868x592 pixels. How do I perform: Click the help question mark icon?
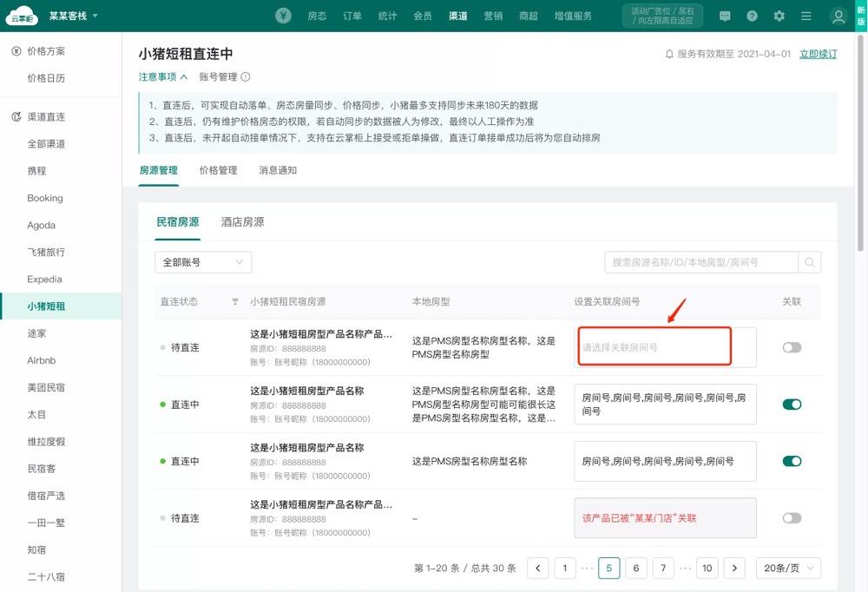pos(752,16)
